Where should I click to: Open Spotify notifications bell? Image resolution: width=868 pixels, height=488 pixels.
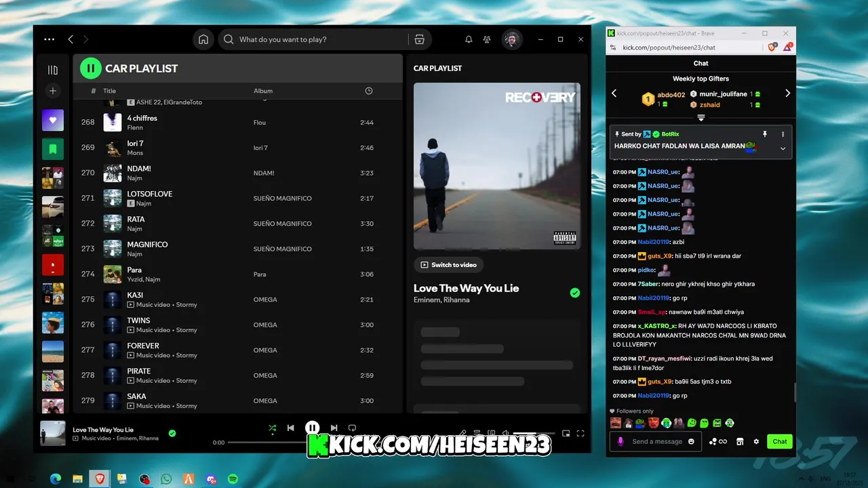tap(469, 39)
